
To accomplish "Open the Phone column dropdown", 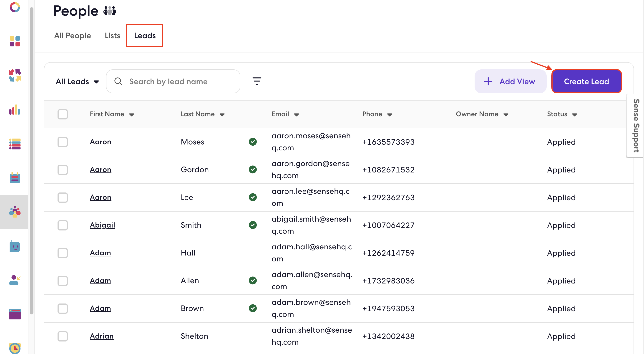I will coord(390,115).
